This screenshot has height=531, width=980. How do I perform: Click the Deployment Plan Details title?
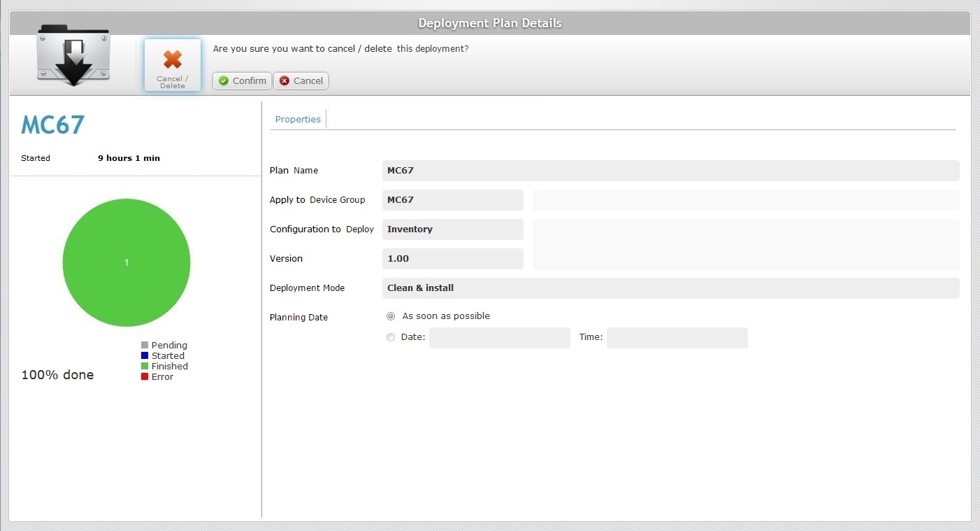[490, 23]
